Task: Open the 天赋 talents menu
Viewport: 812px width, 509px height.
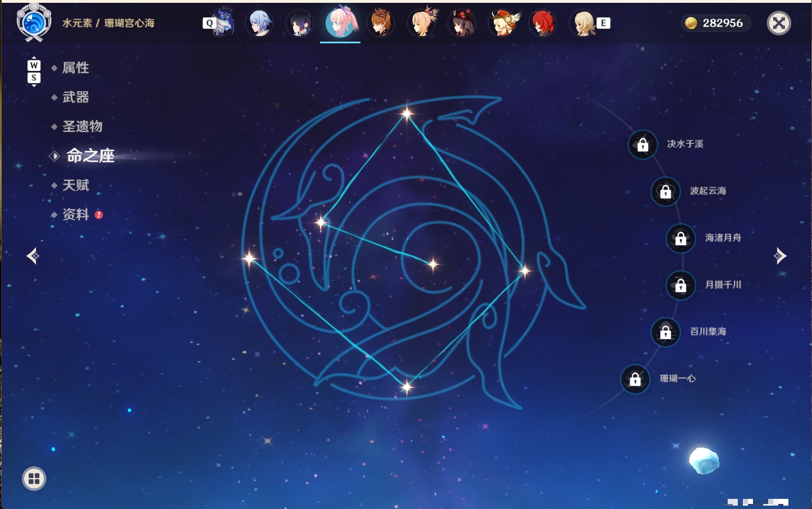Action: (x=75, y=185)
